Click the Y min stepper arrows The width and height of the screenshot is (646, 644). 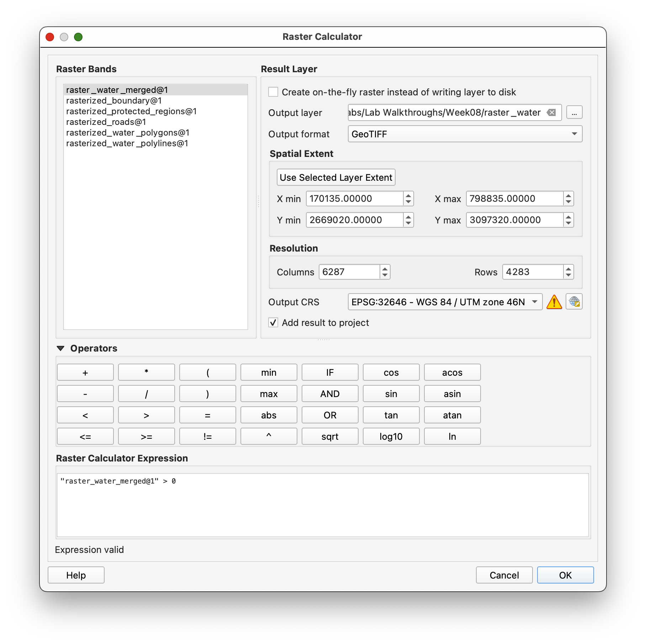[408, 220]
